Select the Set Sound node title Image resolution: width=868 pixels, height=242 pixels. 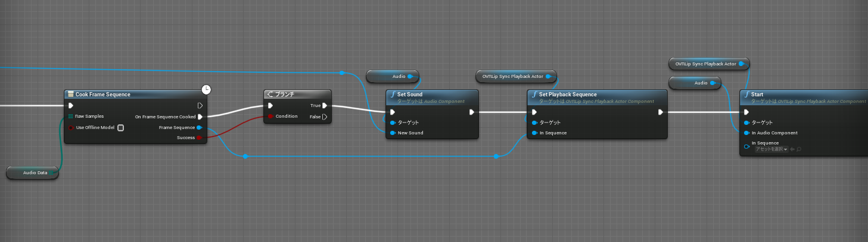click(x=410, y=94)
